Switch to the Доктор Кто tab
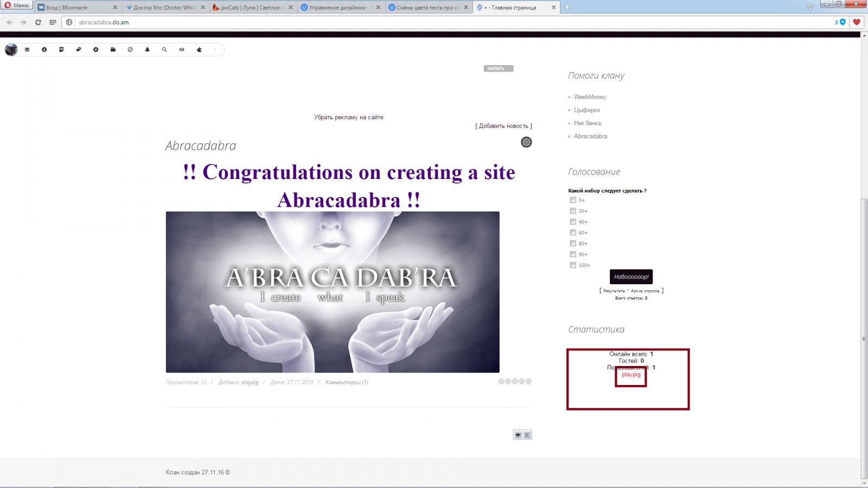The height and width of the screenshot is (488, 868). tap(163, 8)
